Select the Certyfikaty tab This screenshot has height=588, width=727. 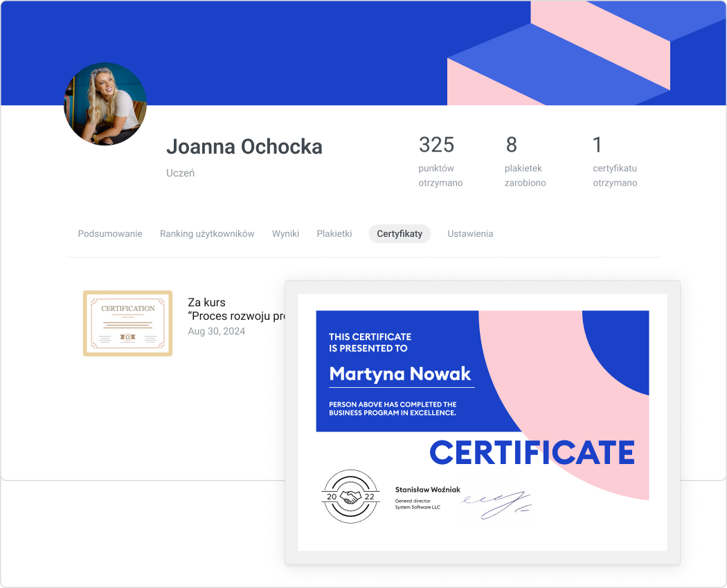[x=400, y=233]
